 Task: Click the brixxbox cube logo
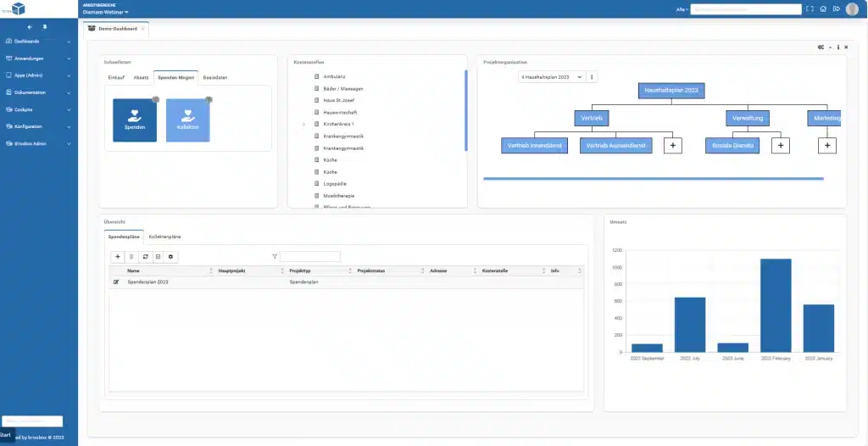click(x=19, y=8)
